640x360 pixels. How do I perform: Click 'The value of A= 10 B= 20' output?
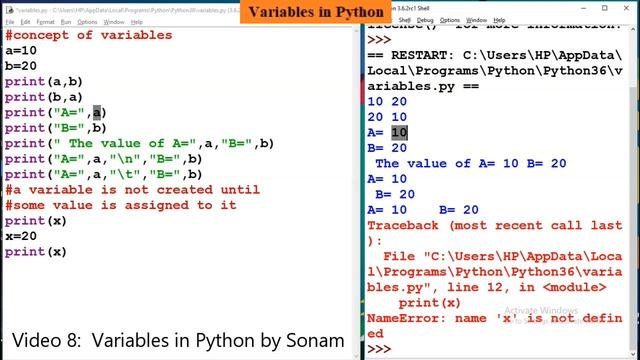pos(471,164)
